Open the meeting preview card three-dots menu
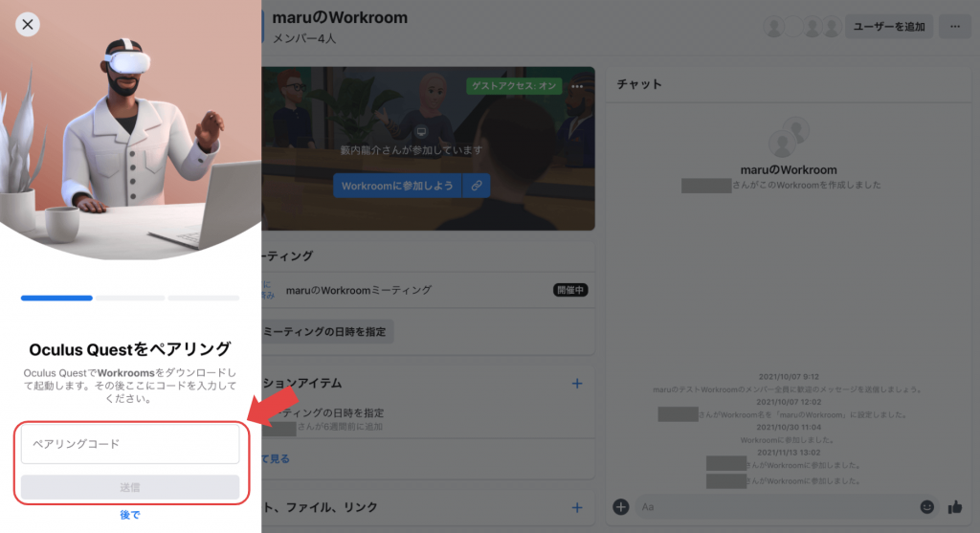This screenshot has height=533, width=980. [x=577, y=86]
